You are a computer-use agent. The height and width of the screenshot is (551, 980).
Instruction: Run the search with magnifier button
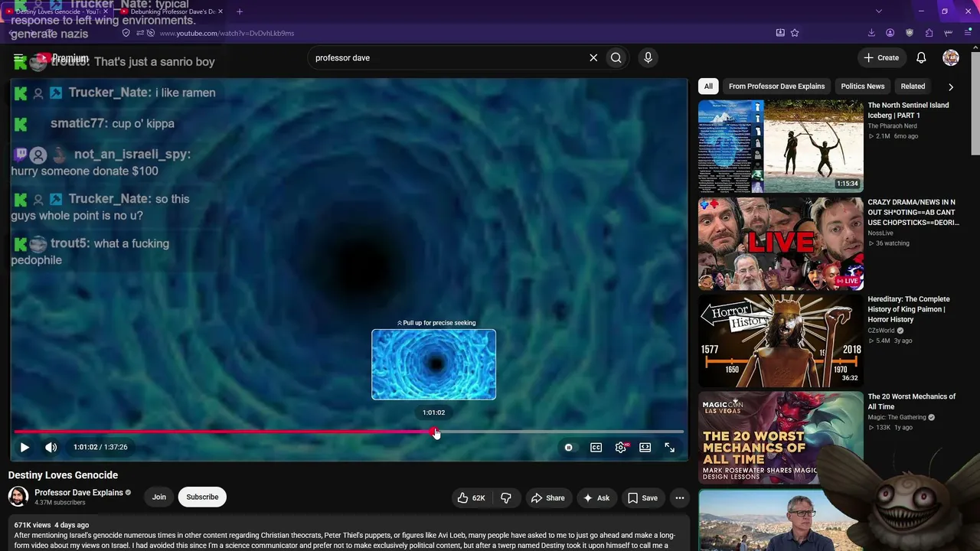616,58
